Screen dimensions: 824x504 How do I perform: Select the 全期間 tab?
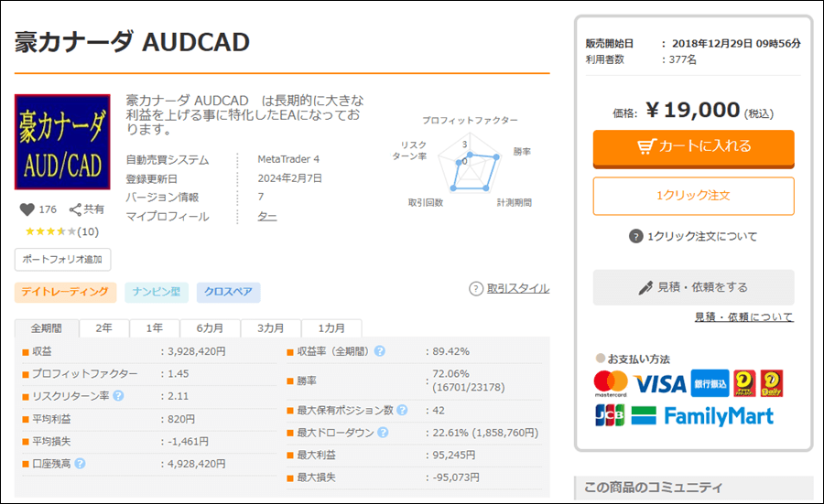[47, 328]
